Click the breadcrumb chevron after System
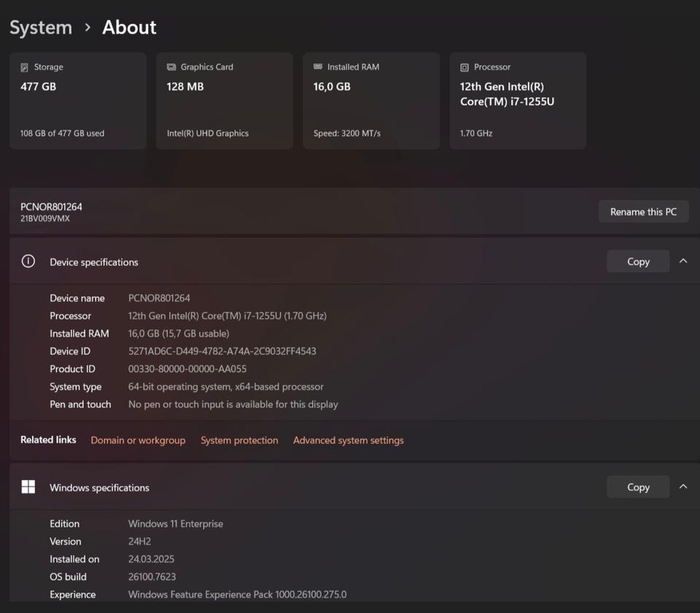 coord(87,28)
